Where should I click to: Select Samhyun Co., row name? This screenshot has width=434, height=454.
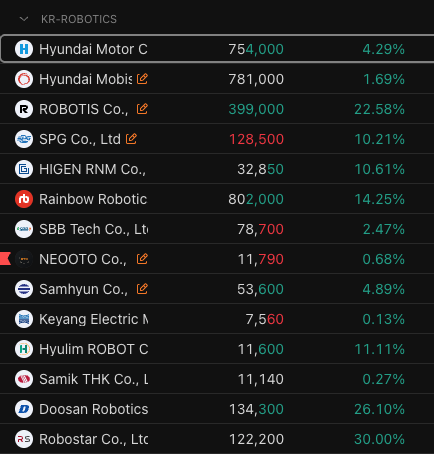83,289
